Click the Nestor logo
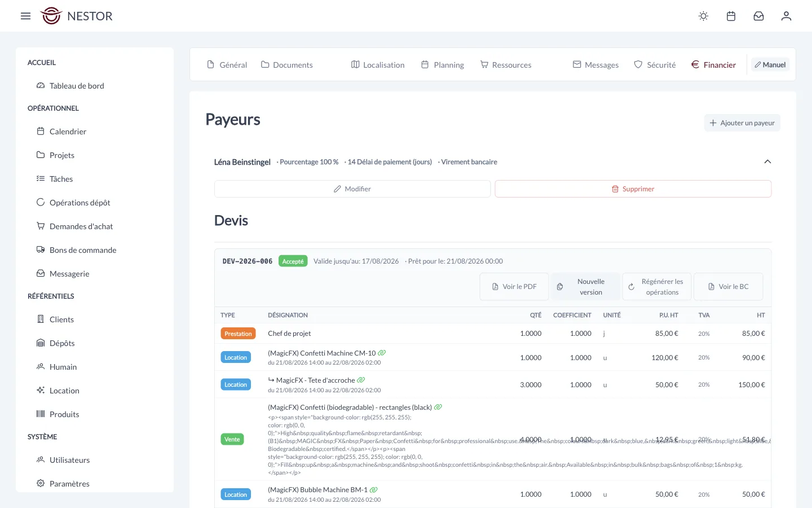The height and width of the screenshot is (508, 812). [x=77, y=16]
